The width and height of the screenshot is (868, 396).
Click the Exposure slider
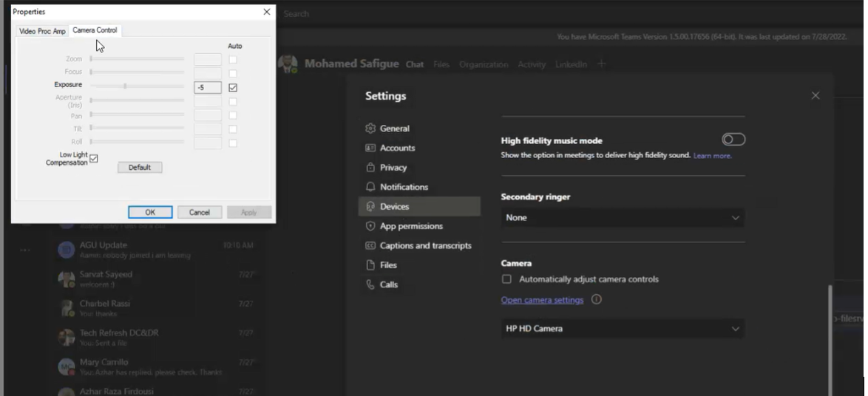coord(138,86)
